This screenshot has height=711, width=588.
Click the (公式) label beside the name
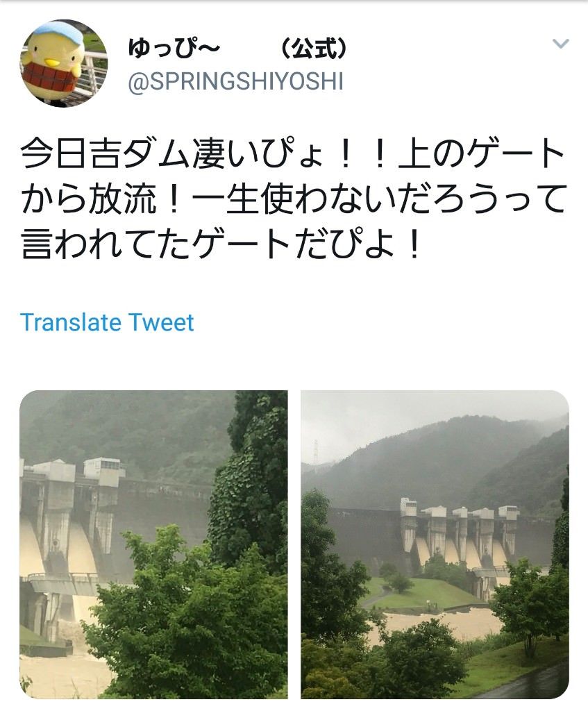[314, 48]
